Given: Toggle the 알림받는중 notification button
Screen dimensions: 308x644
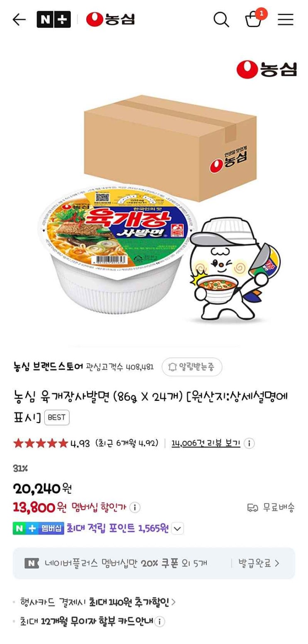Looking at the screenshot, I should tap(192, 367).
